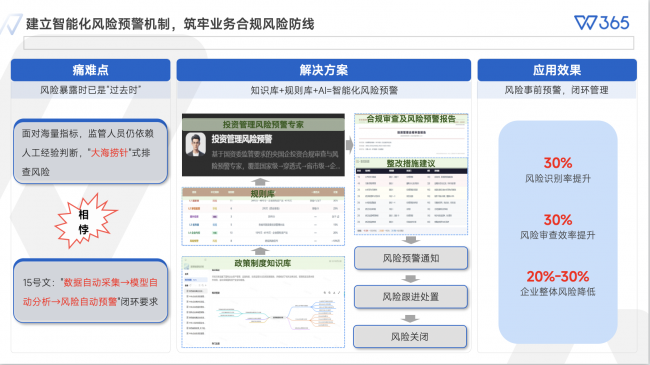
Task: Click the 相悖 starburst icon
Action: 85,221
